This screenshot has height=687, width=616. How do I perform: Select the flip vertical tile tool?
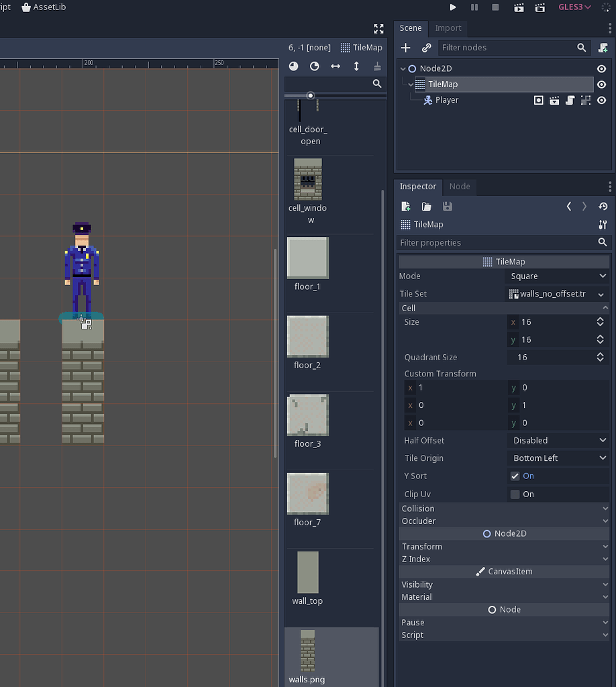[357, 66]
